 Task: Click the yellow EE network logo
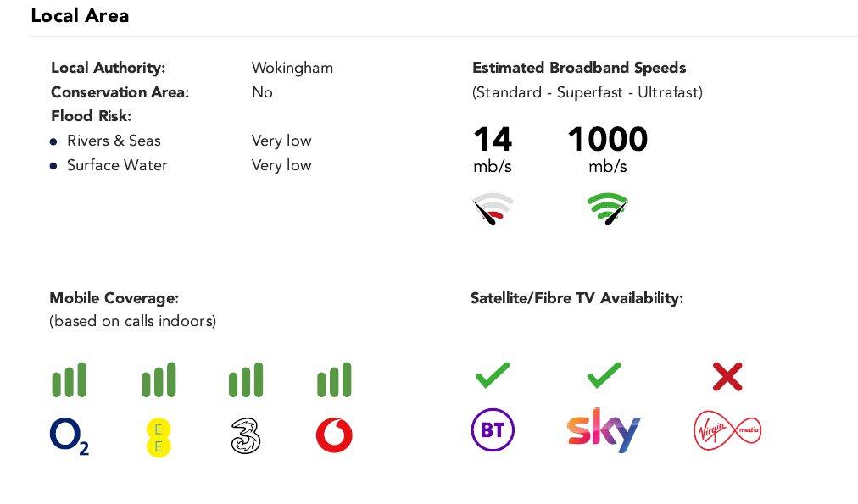158,436
